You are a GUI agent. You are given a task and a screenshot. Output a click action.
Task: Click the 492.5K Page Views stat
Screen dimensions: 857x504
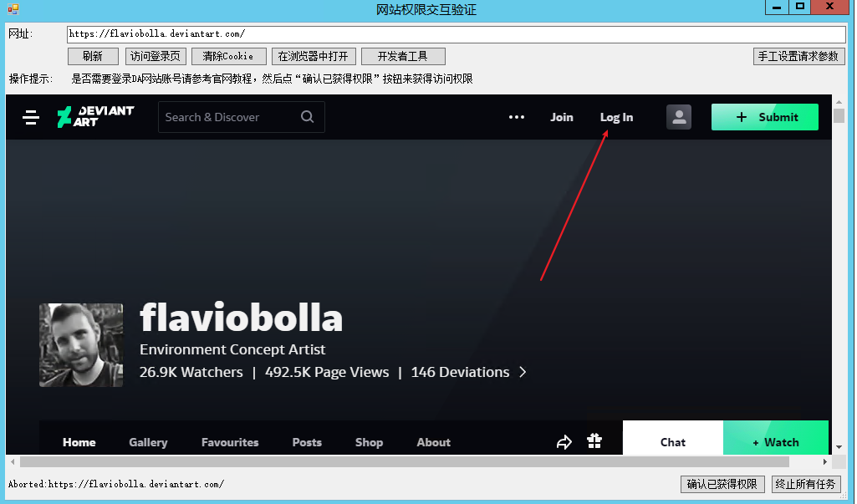pos(327,372)
